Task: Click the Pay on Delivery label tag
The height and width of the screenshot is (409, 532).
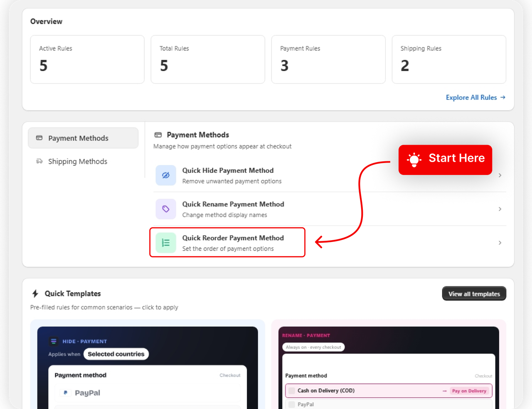Action: (x=469, y=391)
